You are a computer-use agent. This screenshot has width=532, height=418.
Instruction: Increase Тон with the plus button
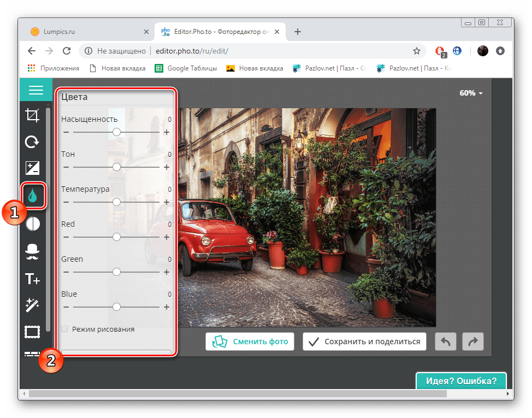(167, 167)
